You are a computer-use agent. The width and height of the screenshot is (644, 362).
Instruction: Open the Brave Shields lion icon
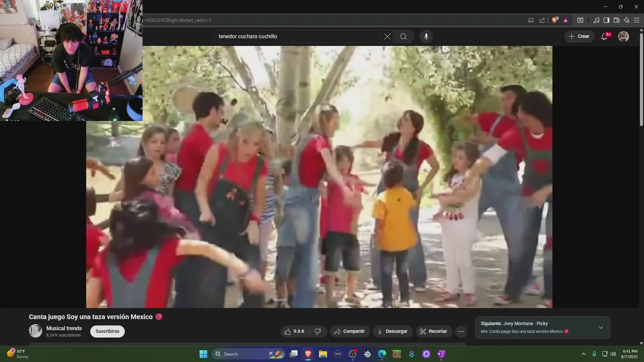555,20
